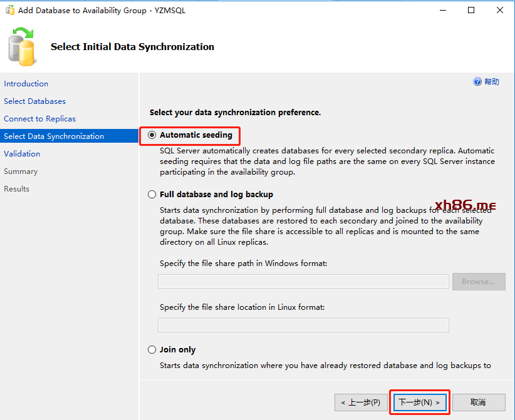The height and width of the screenshot is (420, 515).
Task: Go back with the 上一步(P) button
Action: pyautogui.click(x=360, y=402)
